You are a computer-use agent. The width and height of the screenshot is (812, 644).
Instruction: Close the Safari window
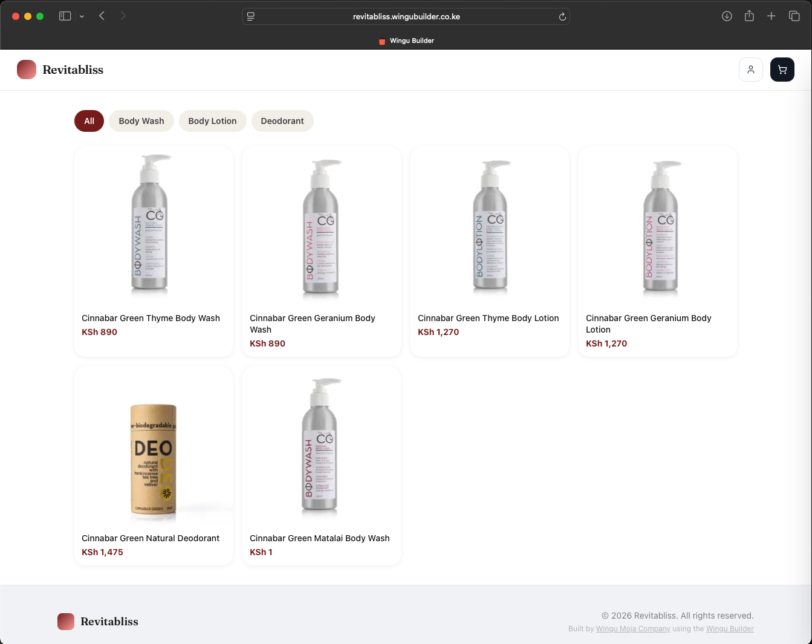click(x=16, y=16)
